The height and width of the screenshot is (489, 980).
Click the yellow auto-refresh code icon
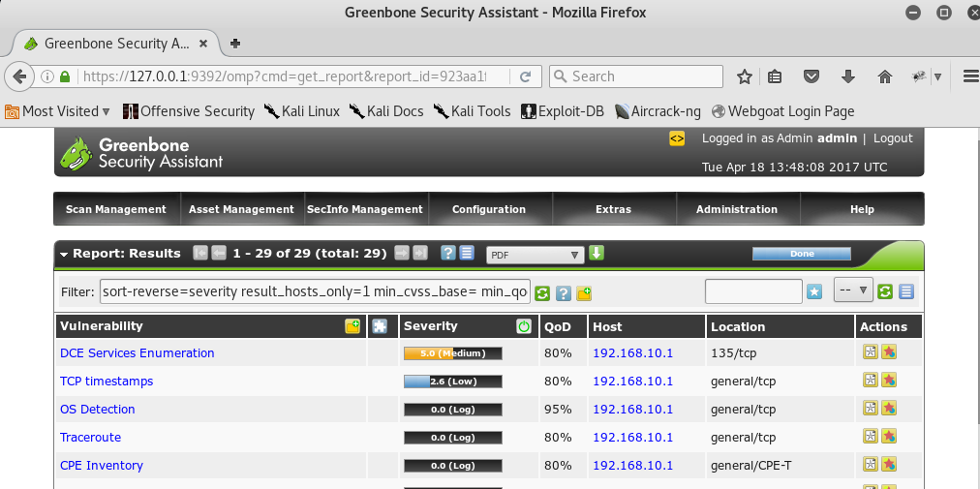677,138
